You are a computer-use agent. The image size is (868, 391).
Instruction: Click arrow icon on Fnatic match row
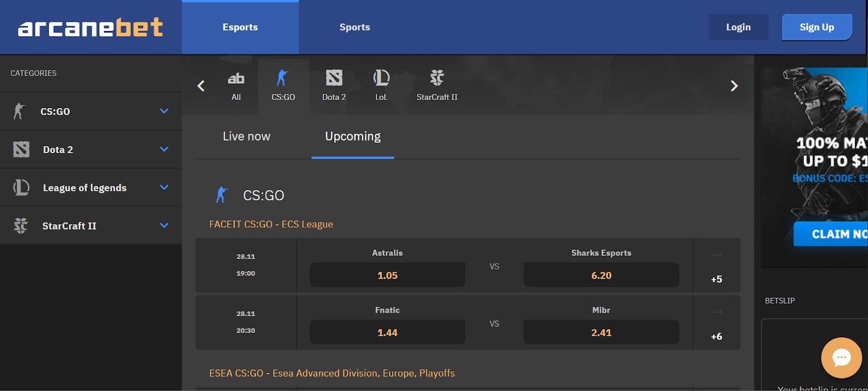(x=717, y=312)
